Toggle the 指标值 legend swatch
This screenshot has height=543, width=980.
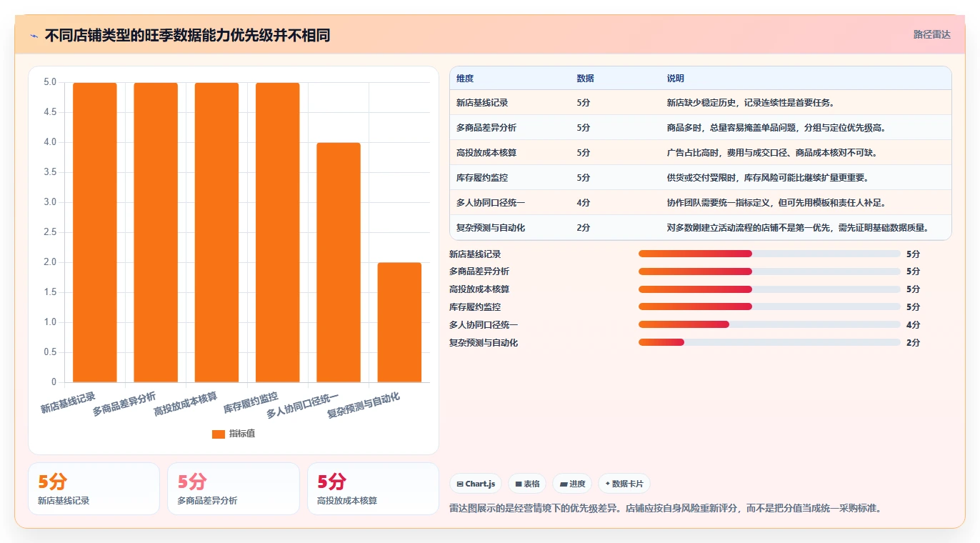(x=219, y=434)
